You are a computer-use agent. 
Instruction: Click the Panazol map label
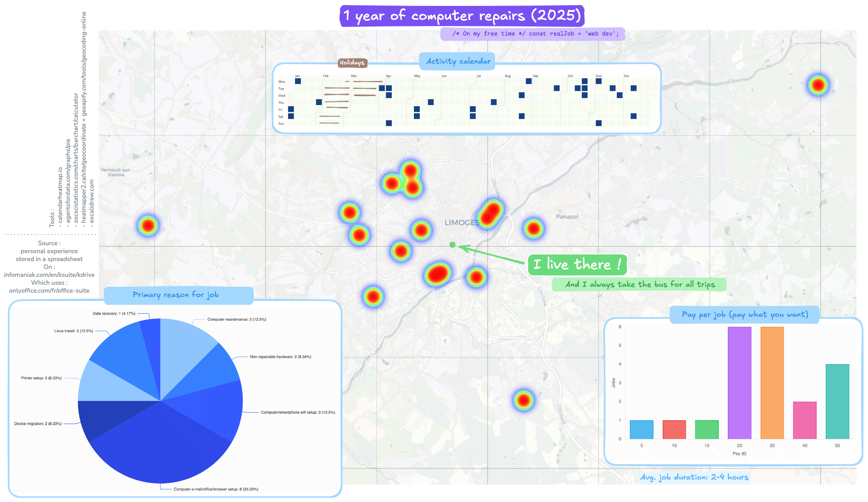(x=567, y=216)
